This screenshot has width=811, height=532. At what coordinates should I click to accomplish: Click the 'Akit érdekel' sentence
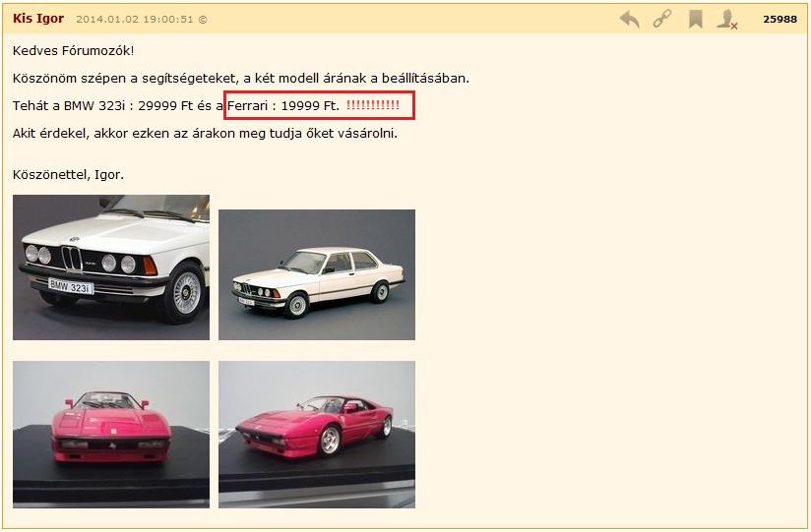pos(205,133)
